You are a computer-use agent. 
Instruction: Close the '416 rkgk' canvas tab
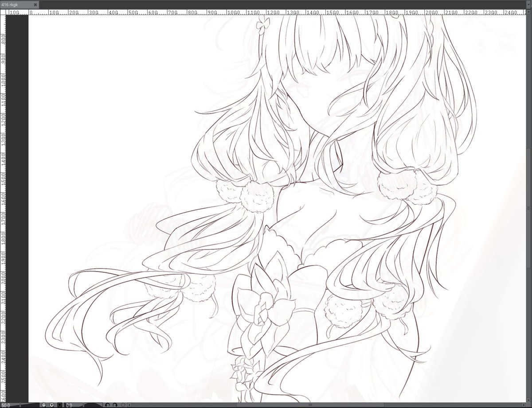pyautogui.click(x=35, y=4)
